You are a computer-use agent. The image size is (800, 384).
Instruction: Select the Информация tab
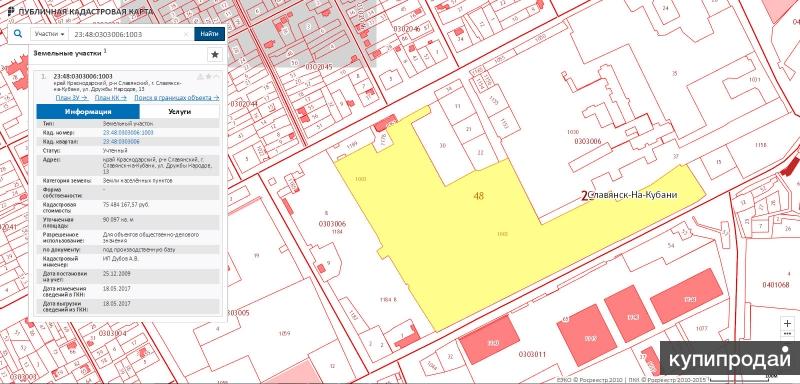[x=88, y=112]
